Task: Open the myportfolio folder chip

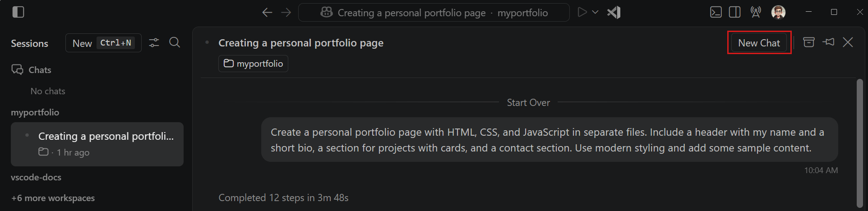Action: pyautogui.click(x=253, y=64)
